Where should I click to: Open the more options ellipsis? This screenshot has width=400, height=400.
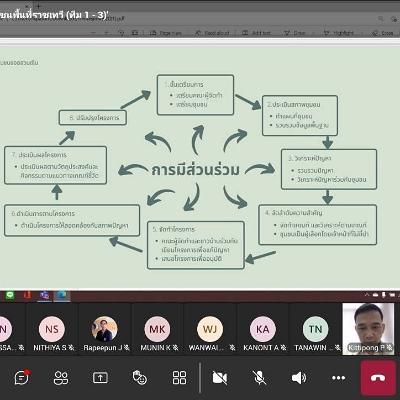[338, 378]
